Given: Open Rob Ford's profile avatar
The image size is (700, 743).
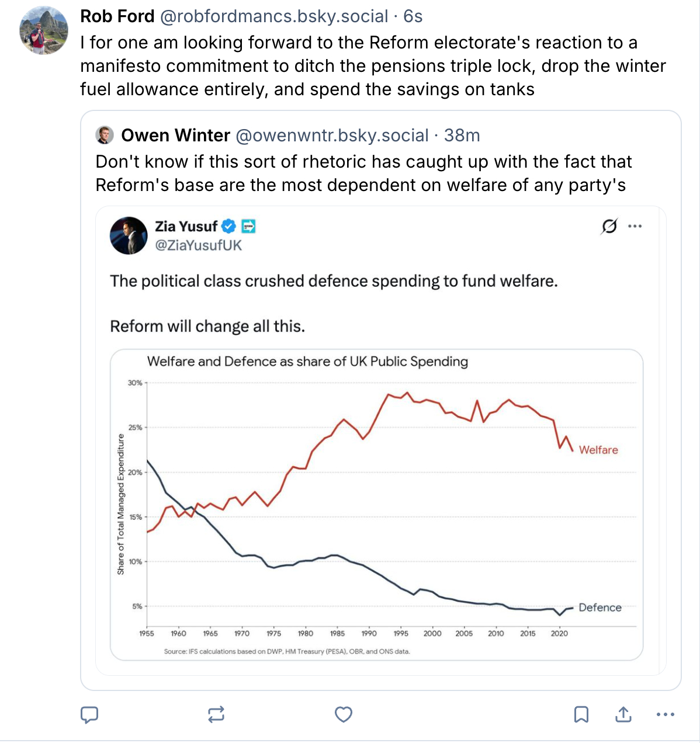Looking at the screenshot, I should pyautogui.click(x=44, y=31).
